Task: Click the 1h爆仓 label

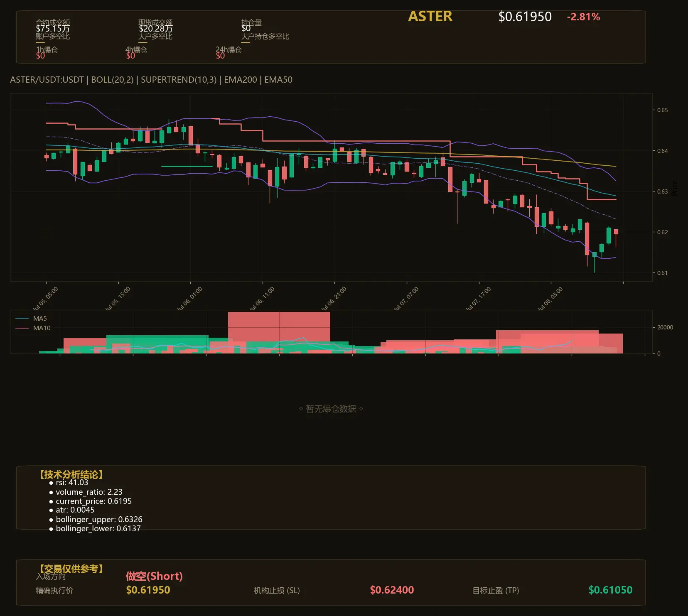Action: click(x=47, y=50)
